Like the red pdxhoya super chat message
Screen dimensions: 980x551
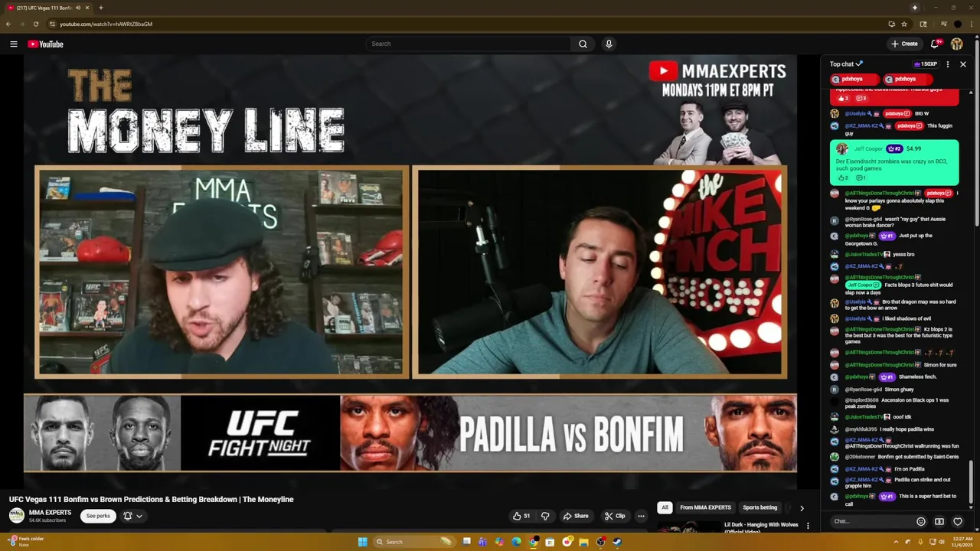point(843,99)
